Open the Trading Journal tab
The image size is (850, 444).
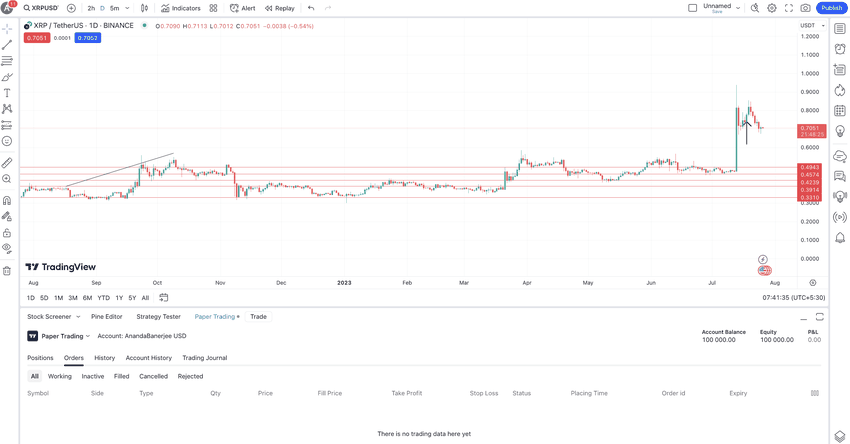click(x=205, y=358)
